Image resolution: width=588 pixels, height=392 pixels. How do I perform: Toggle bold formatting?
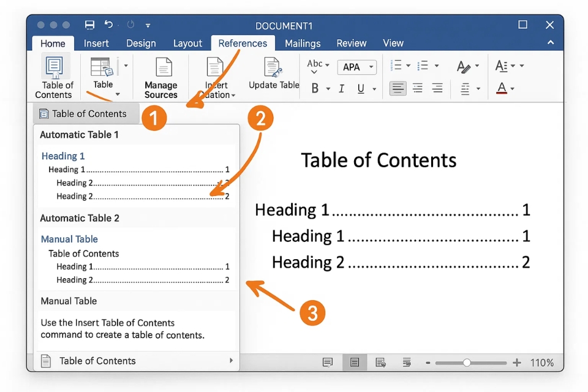click(316, 88)
